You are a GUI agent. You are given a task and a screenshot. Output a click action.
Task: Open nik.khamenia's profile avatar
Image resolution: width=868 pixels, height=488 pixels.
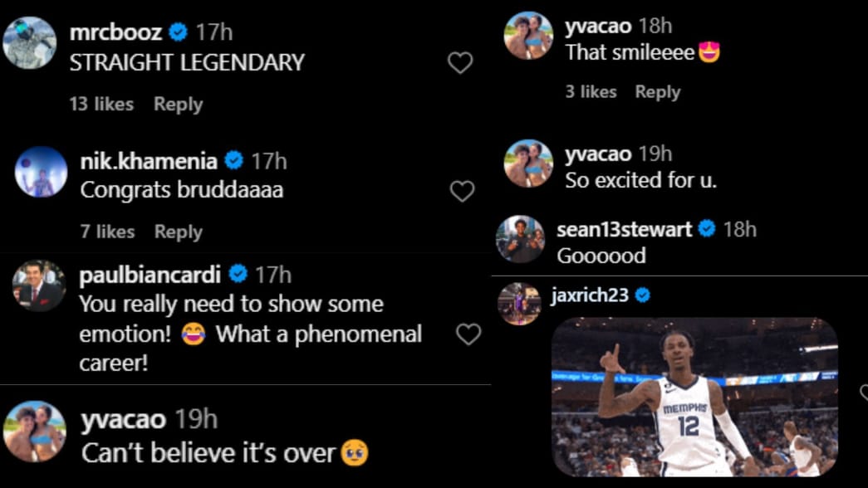pyautogui.click(x=41, y=172)
